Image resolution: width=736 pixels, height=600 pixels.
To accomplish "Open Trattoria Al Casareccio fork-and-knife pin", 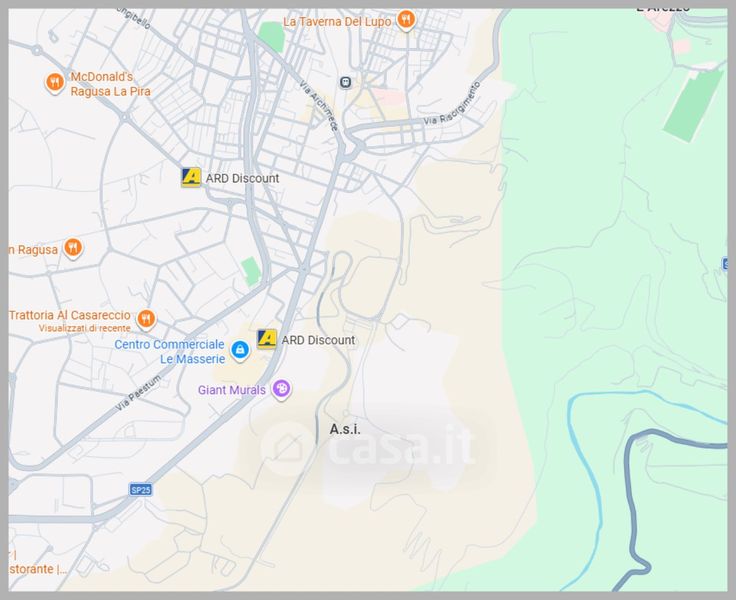I will (146, 319).
